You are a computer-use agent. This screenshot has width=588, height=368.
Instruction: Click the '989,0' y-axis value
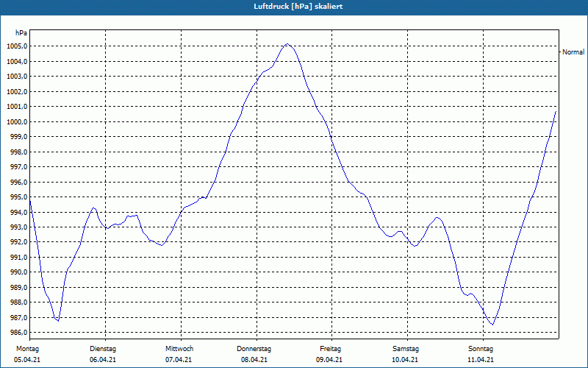click(19, 287)
